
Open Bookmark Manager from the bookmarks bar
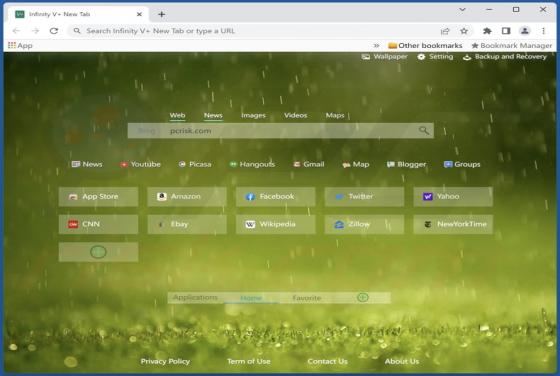[511, 45]
